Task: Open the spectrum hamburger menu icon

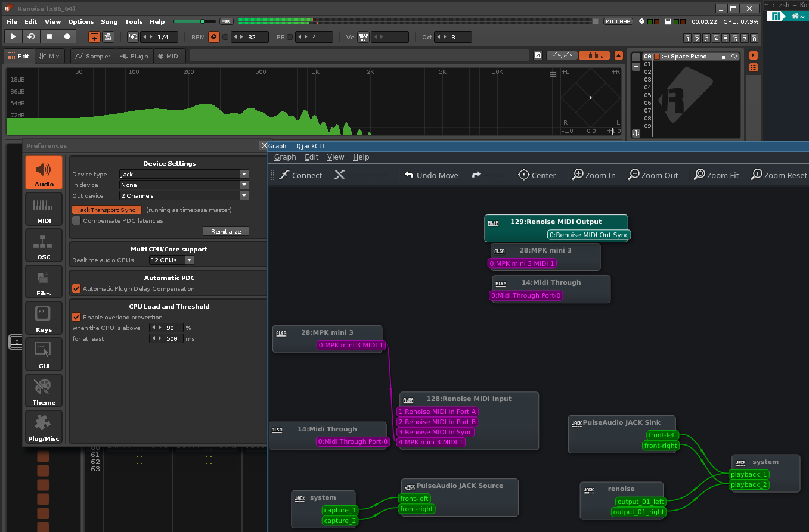Action: (x=553, y=74)
